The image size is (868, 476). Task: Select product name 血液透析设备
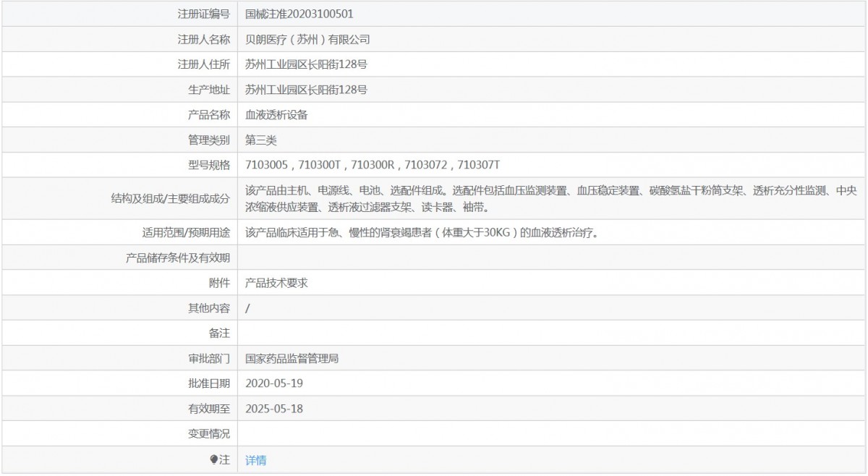tap(277, 114)
